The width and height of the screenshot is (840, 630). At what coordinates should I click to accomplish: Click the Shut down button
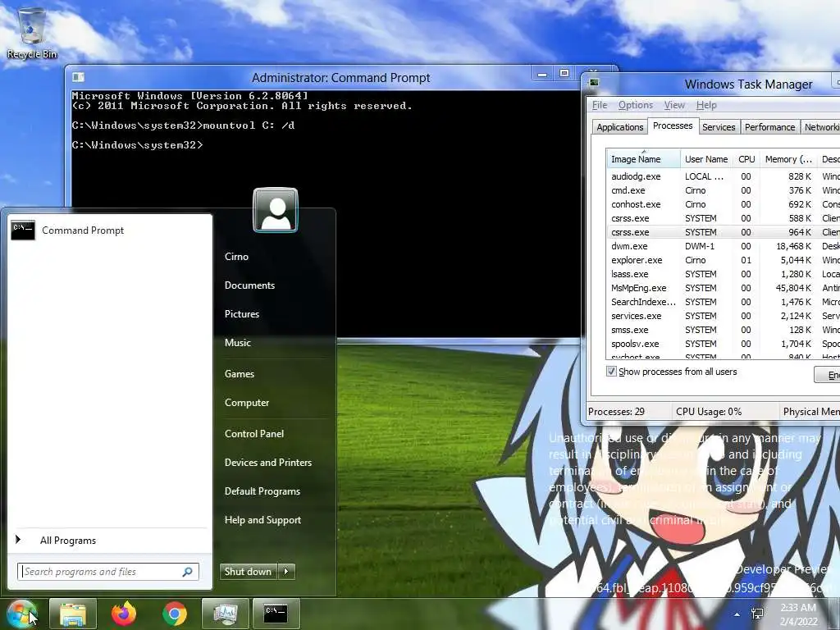(249, 572)
